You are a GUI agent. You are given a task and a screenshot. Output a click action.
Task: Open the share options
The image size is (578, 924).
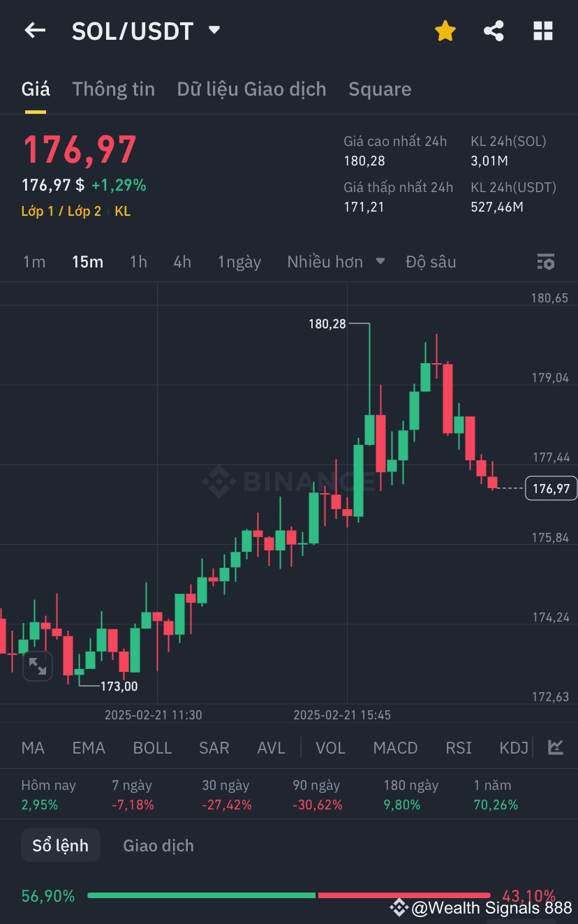click(494, 31)
